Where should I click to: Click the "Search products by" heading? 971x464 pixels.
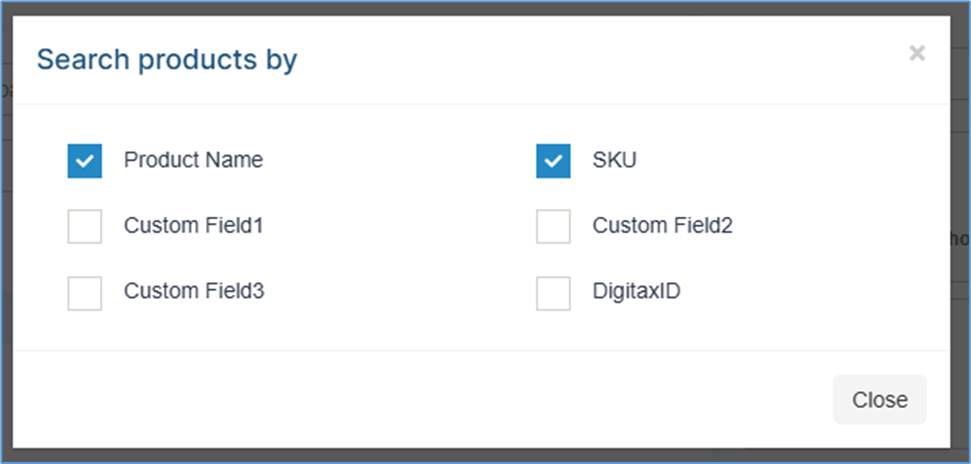[167, 60]
